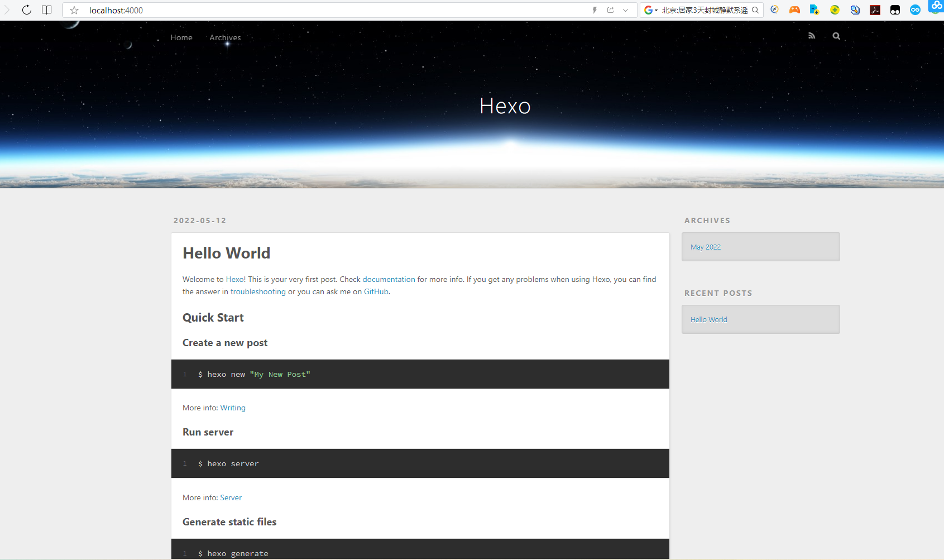Open the Hello World post title

pos(226,253)
